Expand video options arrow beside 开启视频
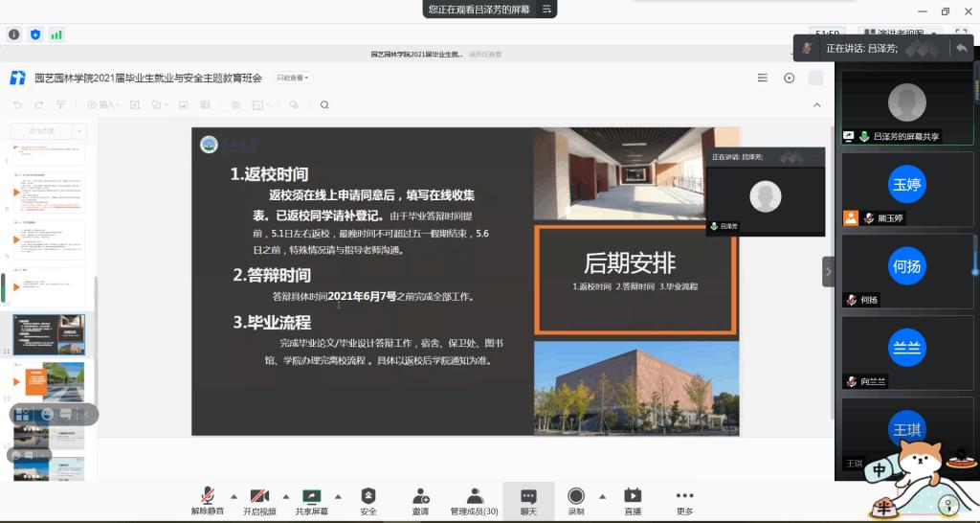Viewport: 980px width, 523px height. [x=284, y=496]
